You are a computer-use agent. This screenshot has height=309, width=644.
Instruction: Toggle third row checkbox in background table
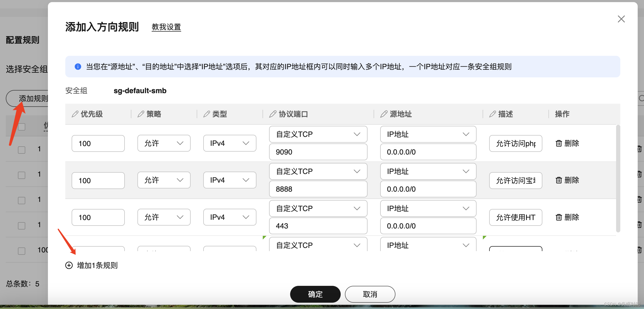[22, 201]
